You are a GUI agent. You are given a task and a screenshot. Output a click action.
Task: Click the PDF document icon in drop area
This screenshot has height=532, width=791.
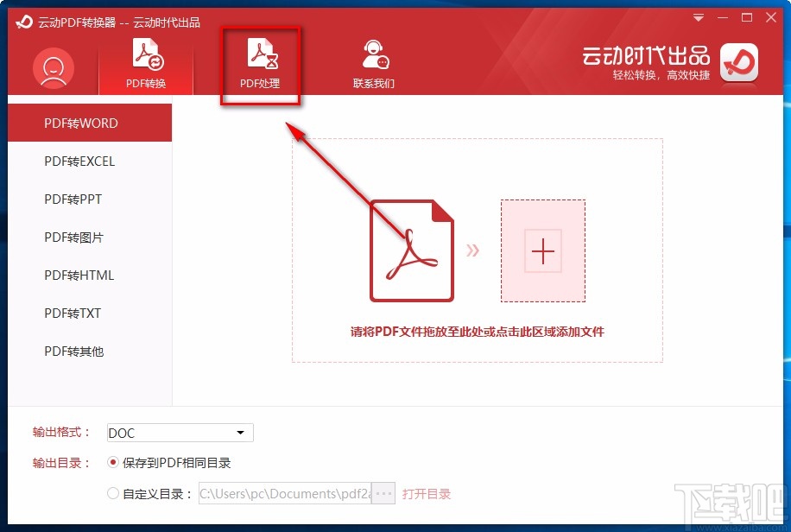(x=412, y=250)
